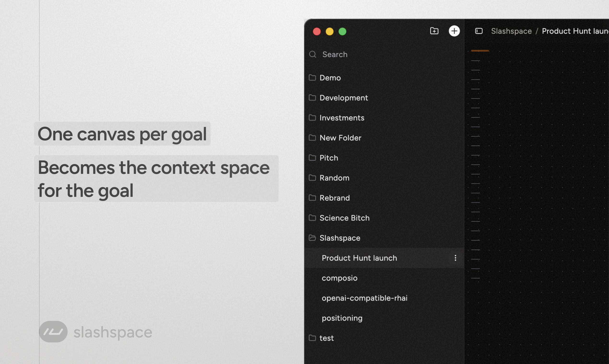Minimize the window with yellow button

coord(329,31)
